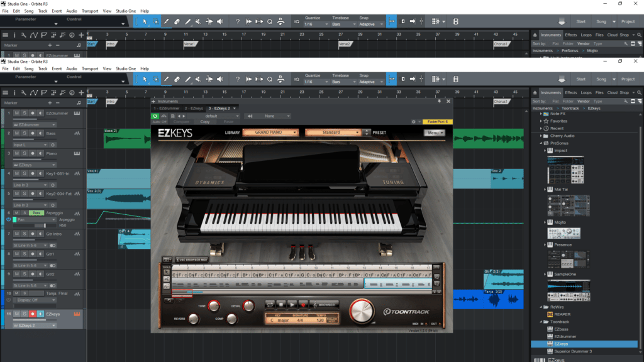644x362 pixels.
Task: Click Copy in the plugin header
Action: coord(205,122)
